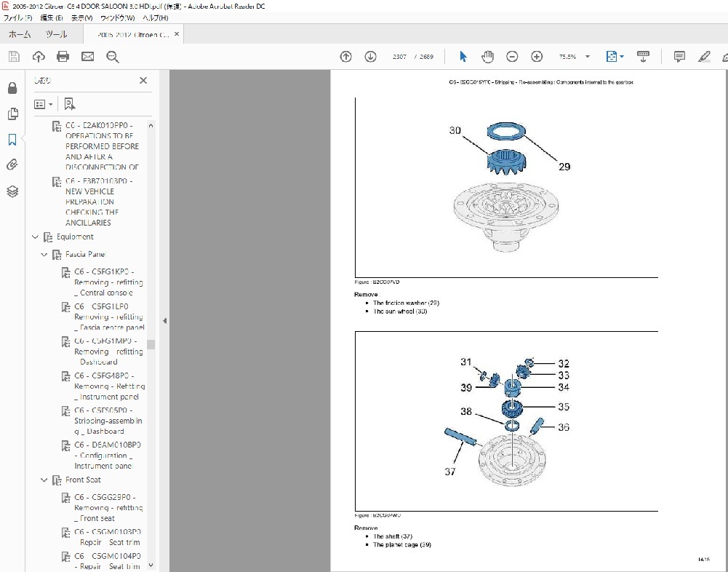Screen dimensions: 728x572
Task: Open bookmark C5GM0104P0 Repair Seat trim
Action: pyautogui.click(x=107, y=561)
